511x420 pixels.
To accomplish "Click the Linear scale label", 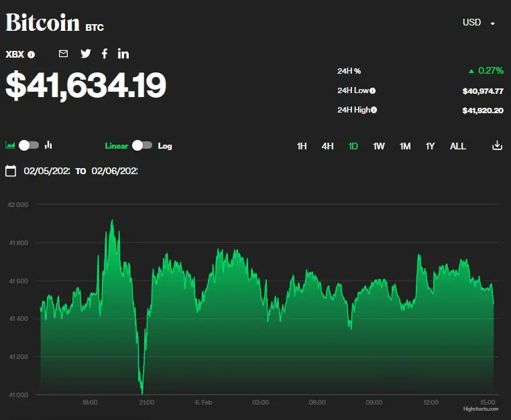I will (116, 146).
